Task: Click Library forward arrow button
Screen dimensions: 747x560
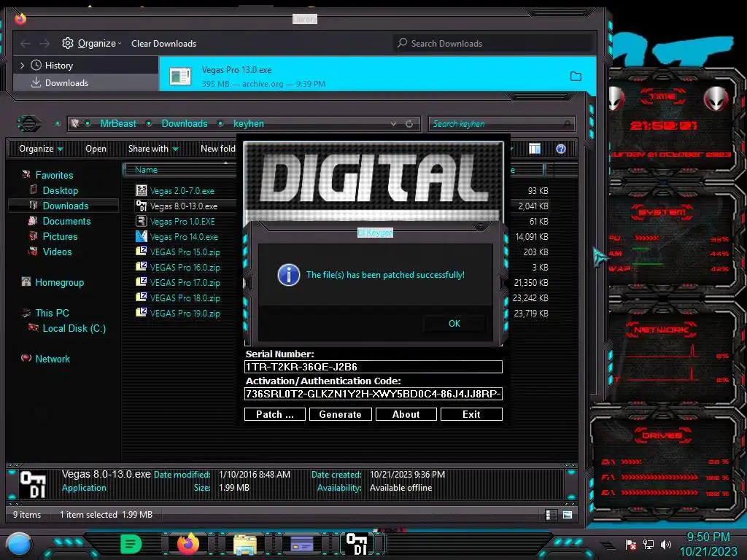Action: tap(44, 44)
